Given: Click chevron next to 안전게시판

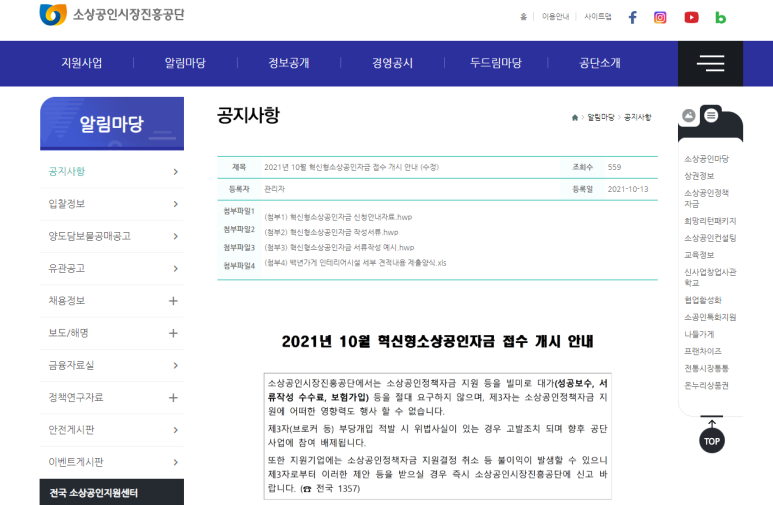Looking at the screenshot, I should tap(176, 430).
